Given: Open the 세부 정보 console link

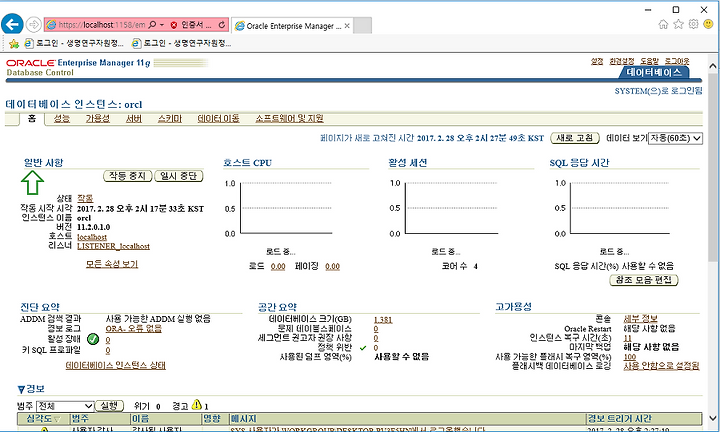Looking at the screenshot, I should 640,319.
